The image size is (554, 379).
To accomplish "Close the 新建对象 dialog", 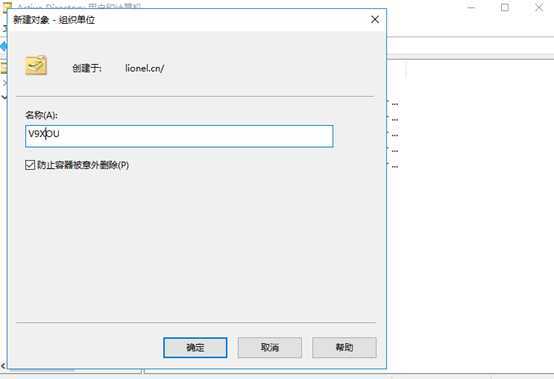I will pyautogui.click(x=375, y=20).
